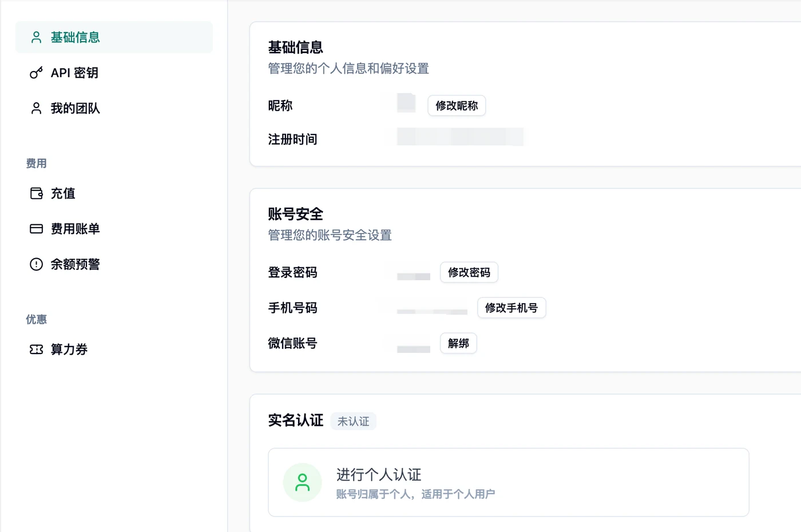The width and height of the screenshot is (801, 532).
Task: Click the 微信账号 field label
Action: tap(292, 343)
